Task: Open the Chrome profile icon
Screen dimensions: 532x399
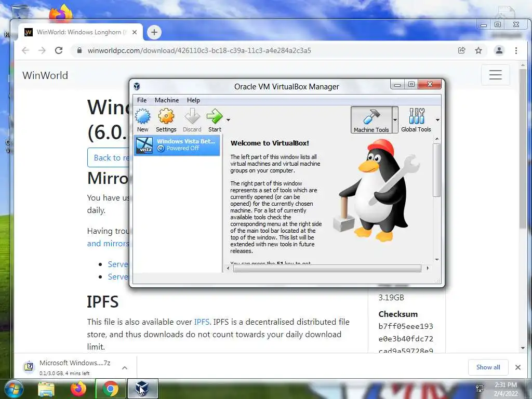Action: click(x=499, y=50)
